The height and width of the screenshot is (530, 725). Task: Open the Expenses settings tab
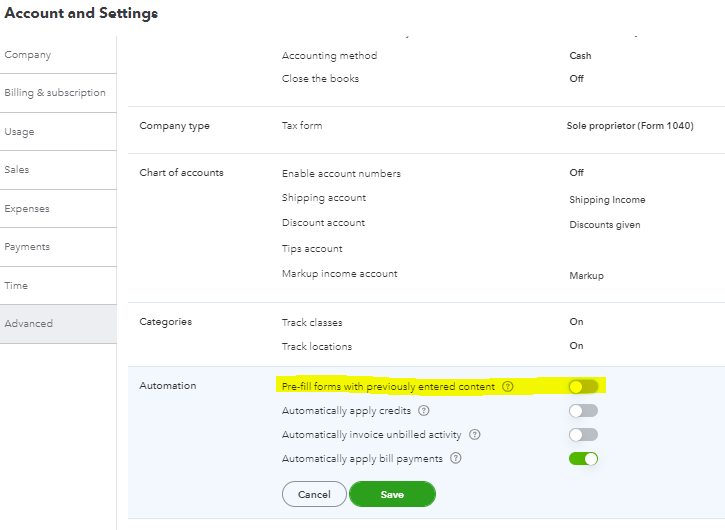pos(27,209)
